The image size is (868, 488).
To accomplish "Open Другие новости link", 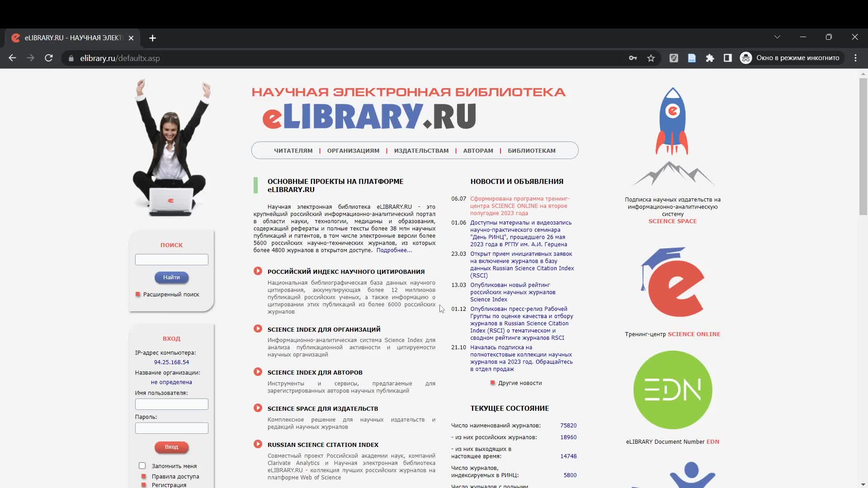I will click(520, 383).
